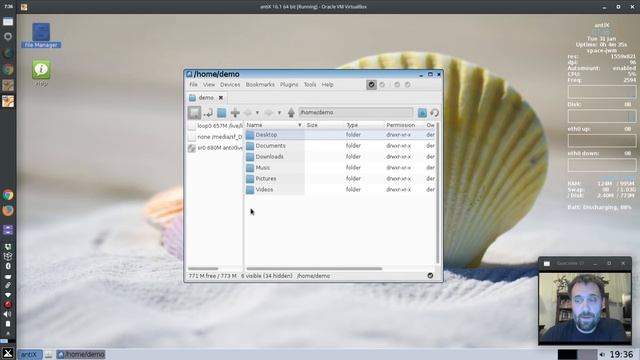Viewport: 640px width, 360px height.
Task: Click the blue home icon right of path bar
Action: pos(422,113)
